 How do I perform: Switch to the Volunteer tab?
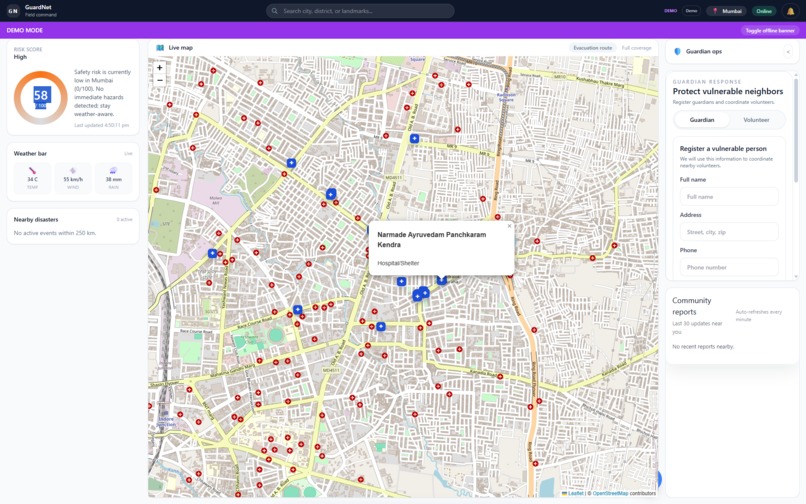(756, 120)
